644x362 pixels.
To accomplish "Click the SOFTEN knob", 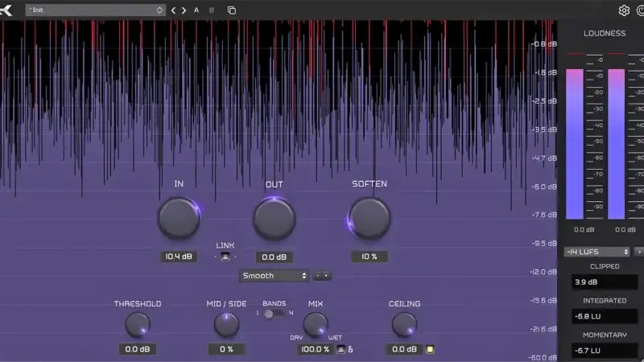I will [x=369, y=218].
